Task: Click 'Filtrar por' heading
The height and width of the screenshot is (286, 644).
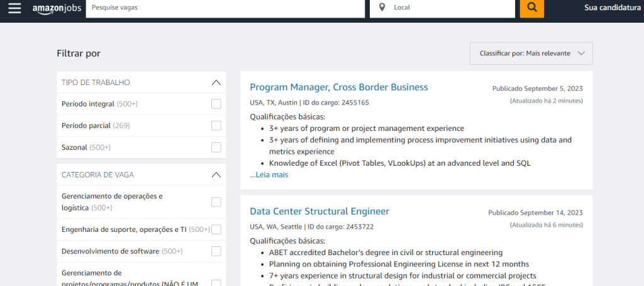Action: 79,54
